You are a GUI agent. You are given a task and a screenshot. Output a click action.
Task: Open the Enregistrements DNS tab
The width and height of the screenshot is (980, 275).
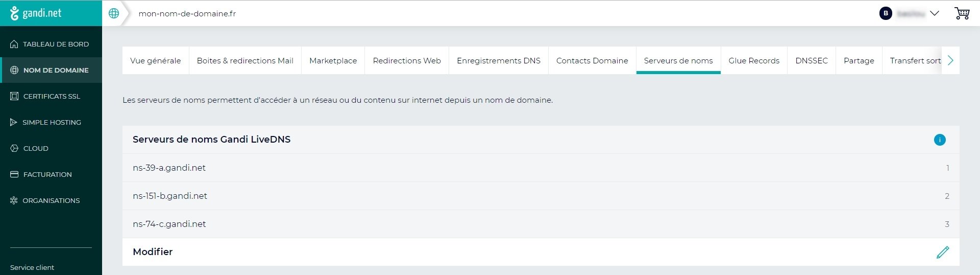(499, 60)
